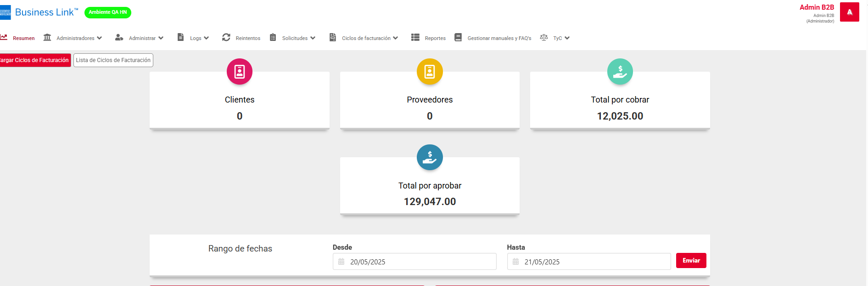Open Gestionar manuales y FAQ's
This screenshot has width=868, height=286.
[499, 38]
